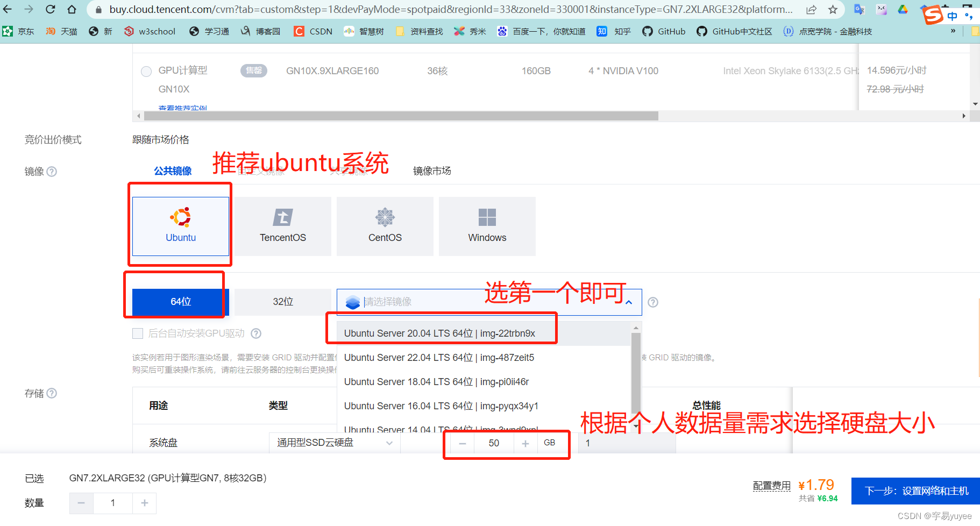
Task: Click the browser address bar URL
Action: 451,9
